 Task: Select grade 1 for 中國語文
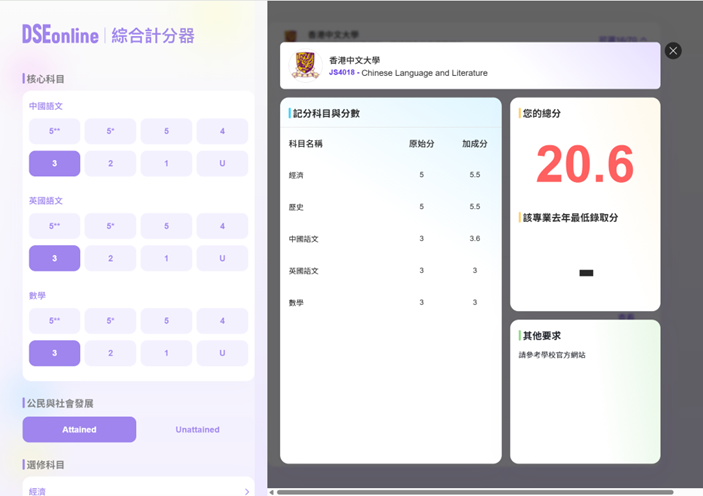(x=166, y=163)
